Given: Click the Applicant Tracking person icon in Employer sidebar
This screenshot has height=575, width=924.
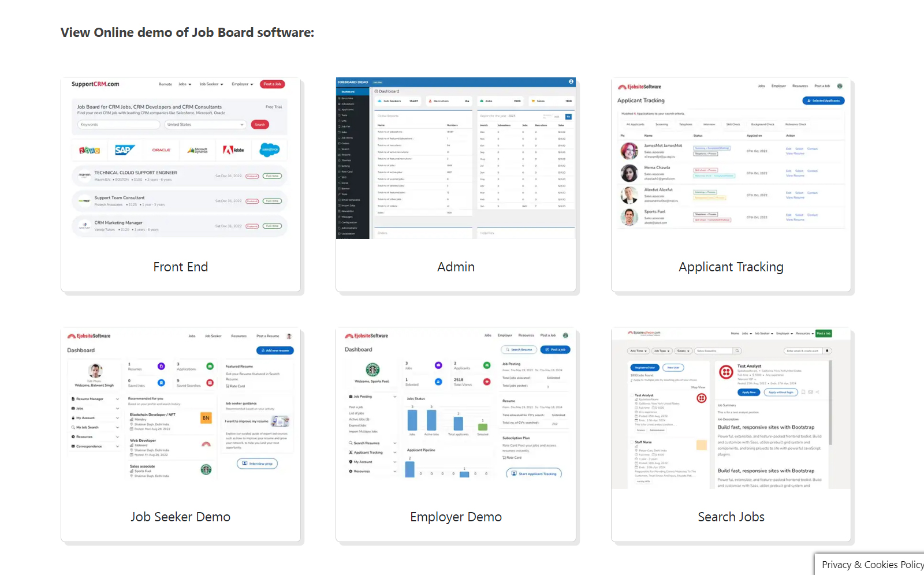Looking at the screenshot, I should [x=351, y=453].
